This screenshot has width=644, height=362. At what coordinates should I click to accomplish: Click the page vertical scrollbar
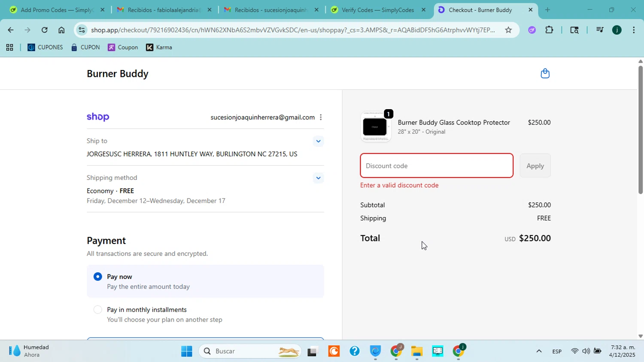click(641, 129)
